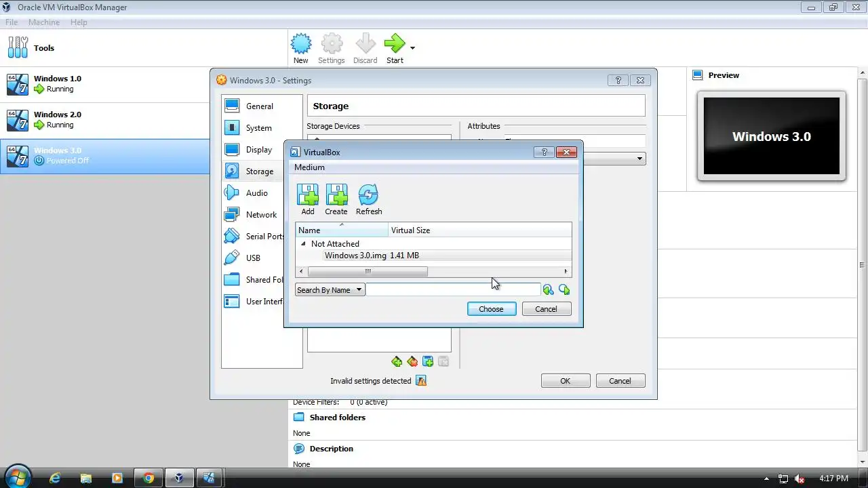Click the help button on VirtualBox Medium dialog

[x=544, y=152]
